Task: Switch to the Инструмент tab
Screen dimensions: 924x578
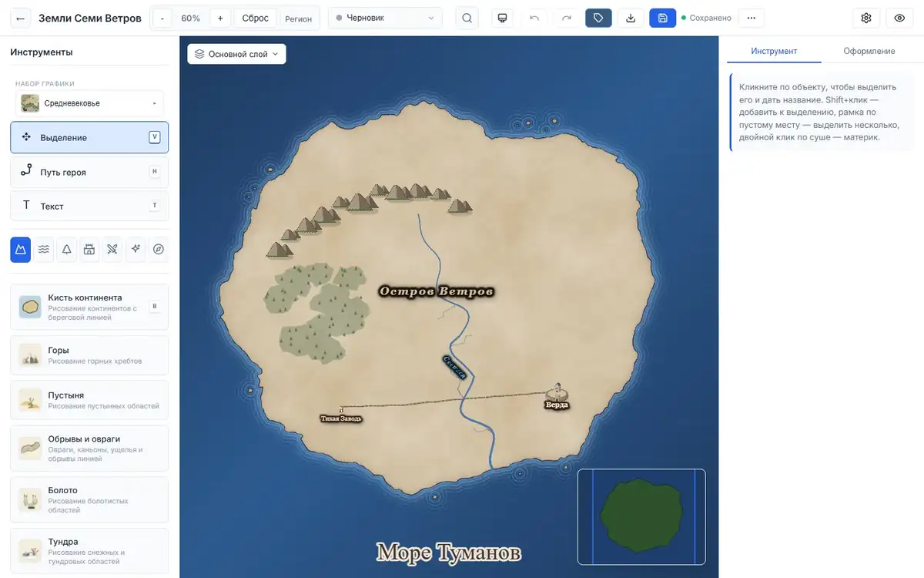Action: pyautogui.click(x=774, y=51)
